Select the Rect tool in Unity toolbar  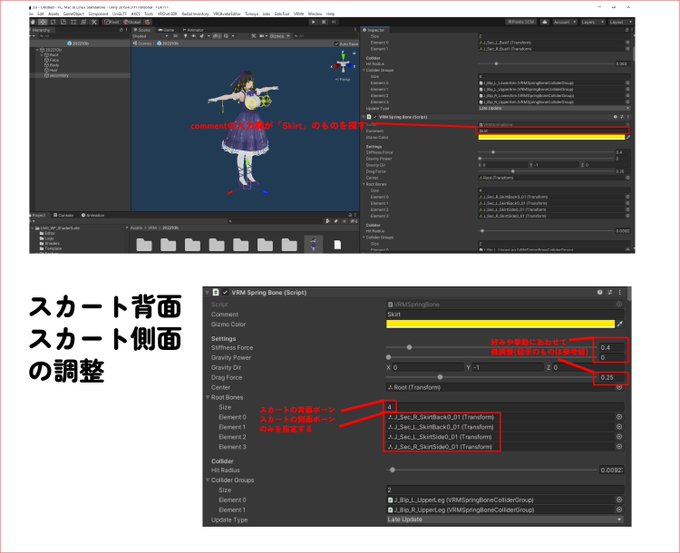73,22
